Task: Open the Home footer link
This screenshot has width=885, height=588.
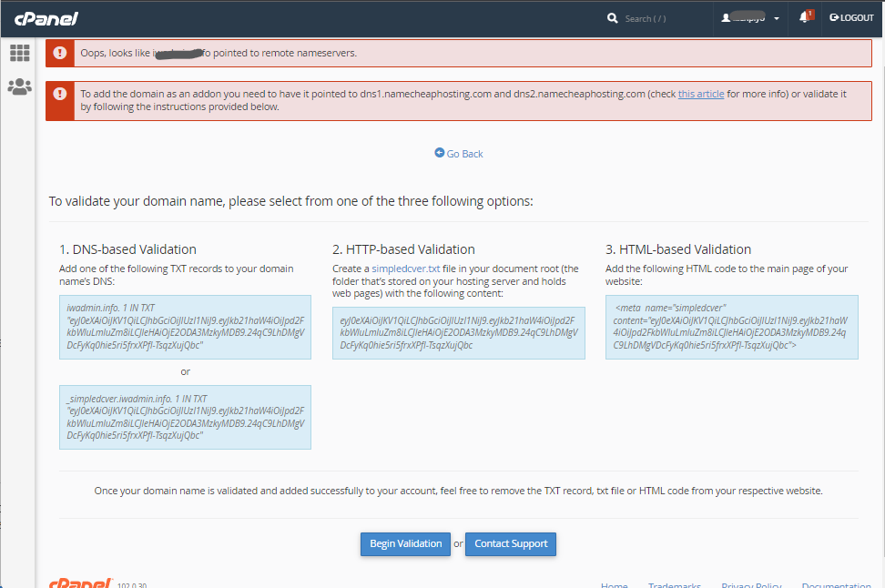Action: (614, 584)
